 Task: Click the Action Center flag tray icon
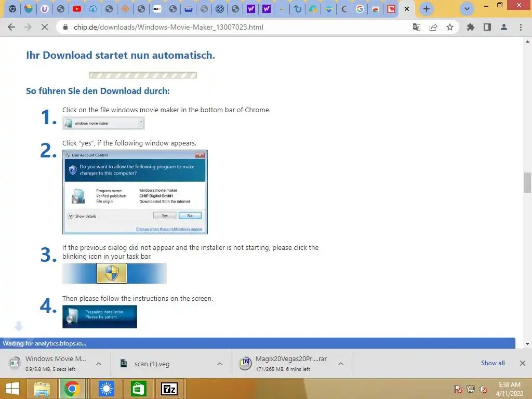[x=458, y=389]
